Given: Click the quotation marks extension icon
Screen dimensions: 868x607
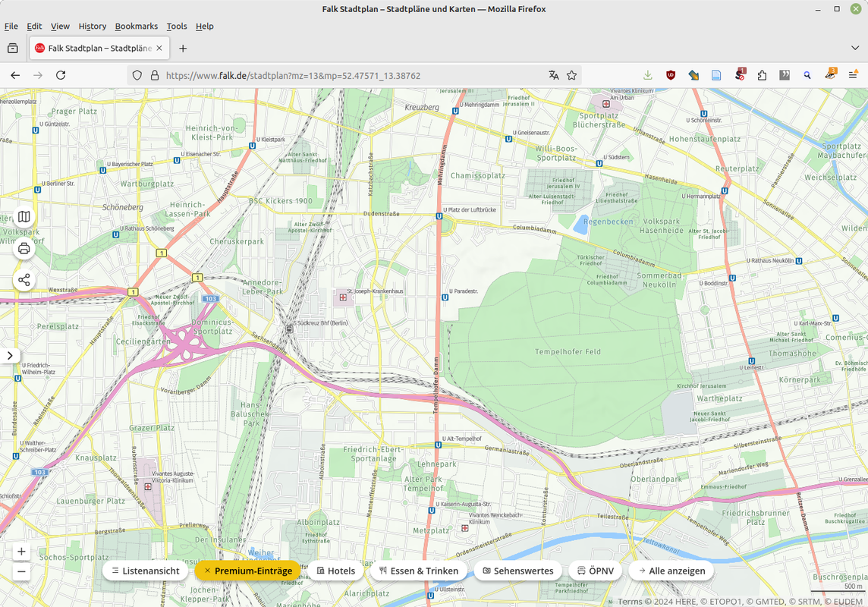Looking at the screenshot, I should 785,75.
